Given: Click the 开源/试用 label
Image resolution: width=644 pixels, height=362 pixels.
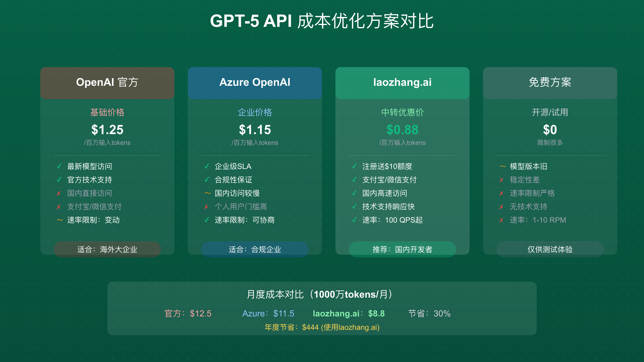Looking at the screenshot, I should (550, 112).
